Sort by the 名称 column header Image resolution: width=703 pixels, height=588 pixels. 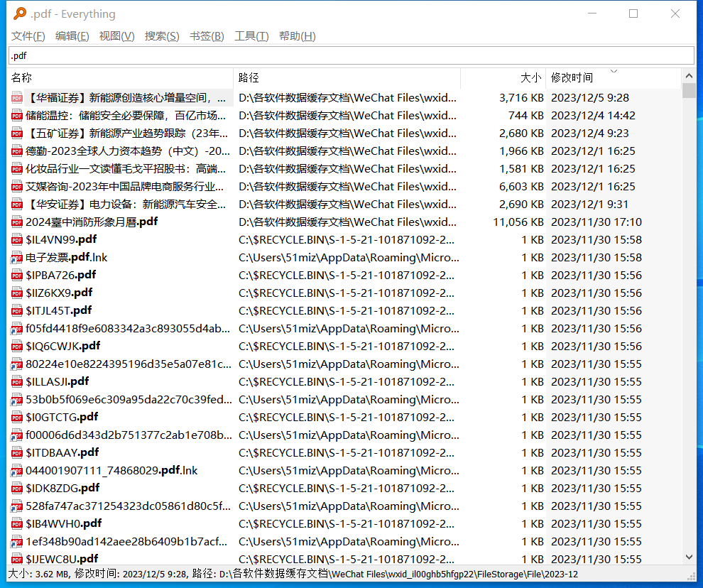tap(120, 77)
